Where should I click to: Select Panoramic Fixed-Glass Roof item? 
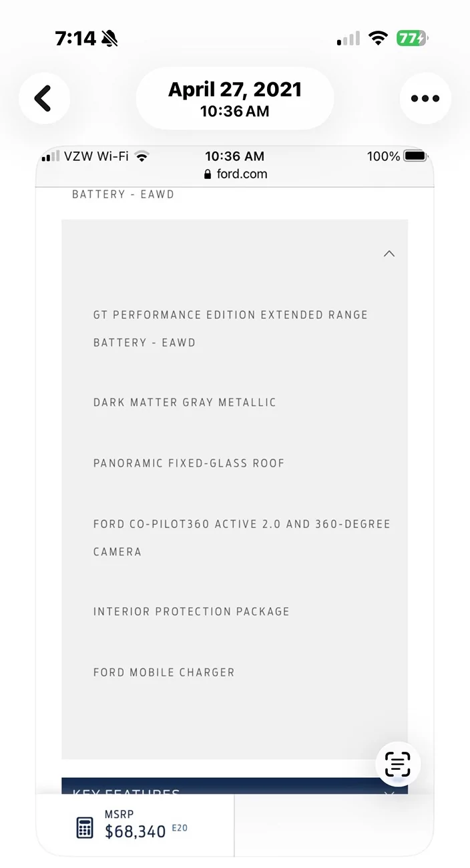(x=189, y=463)
